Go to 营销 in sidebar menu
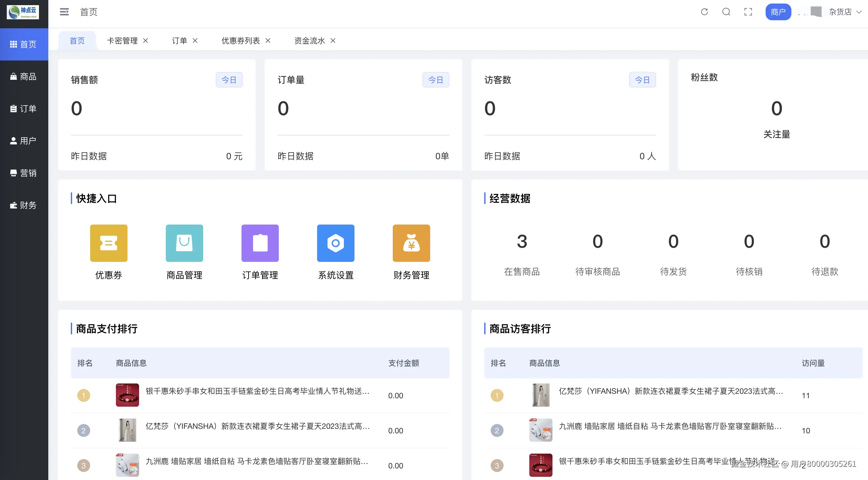This screenshot has height=480, width=868. [x=24, y=173]
